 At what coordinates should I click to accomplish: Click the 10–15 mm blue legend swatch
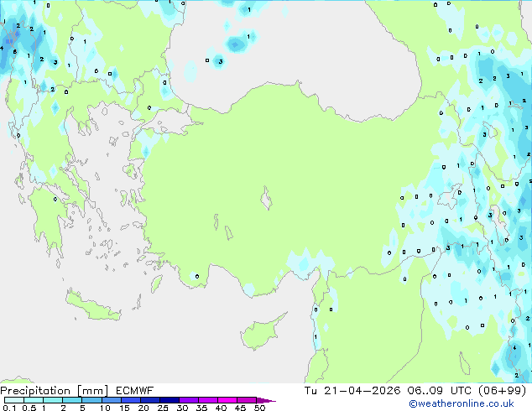[112, 400]
